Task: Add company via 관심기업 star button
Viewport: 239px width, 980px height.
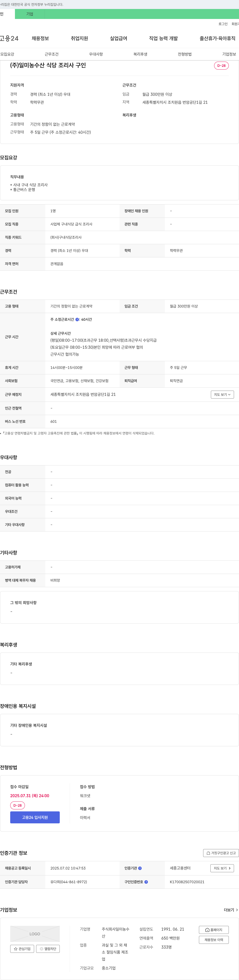Action: tap(22, 949)
